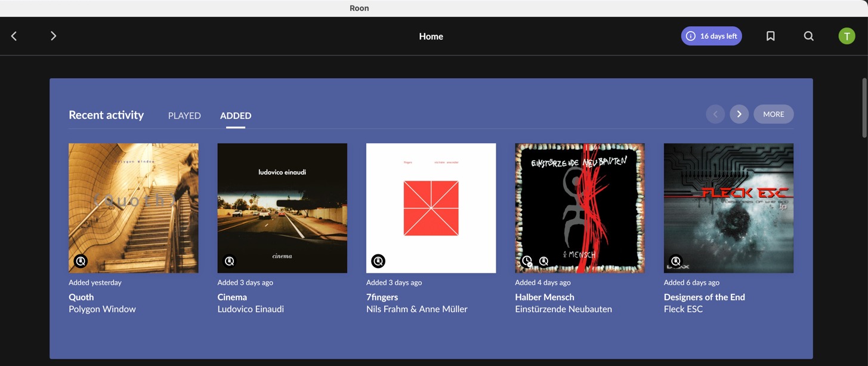Open search with the magnifier icon
Screen dimensions: 868x366
(x=808, y=36)
